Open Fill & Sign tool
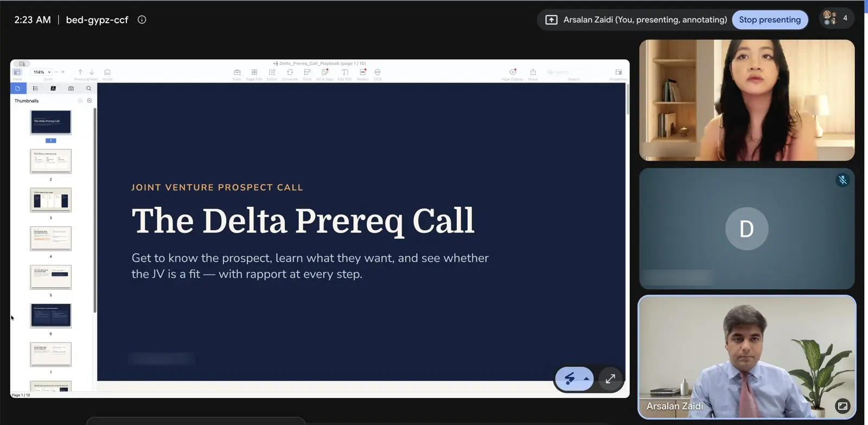 (x=325, y=72)
